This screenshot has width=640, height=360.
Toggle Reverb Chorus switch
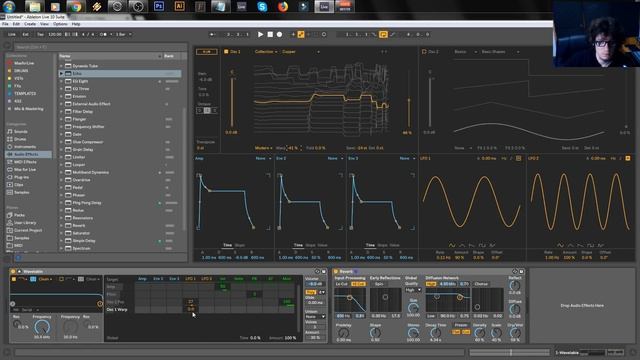point(481,284)
